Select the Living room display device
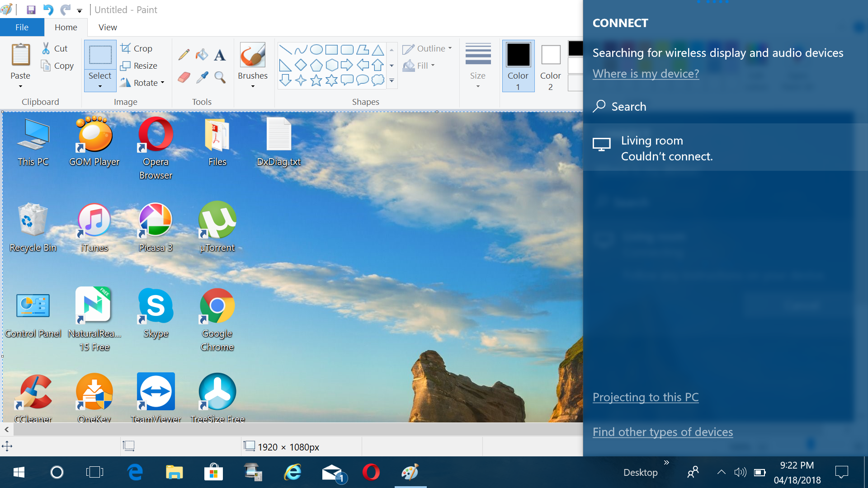 (x=725, y=148)
